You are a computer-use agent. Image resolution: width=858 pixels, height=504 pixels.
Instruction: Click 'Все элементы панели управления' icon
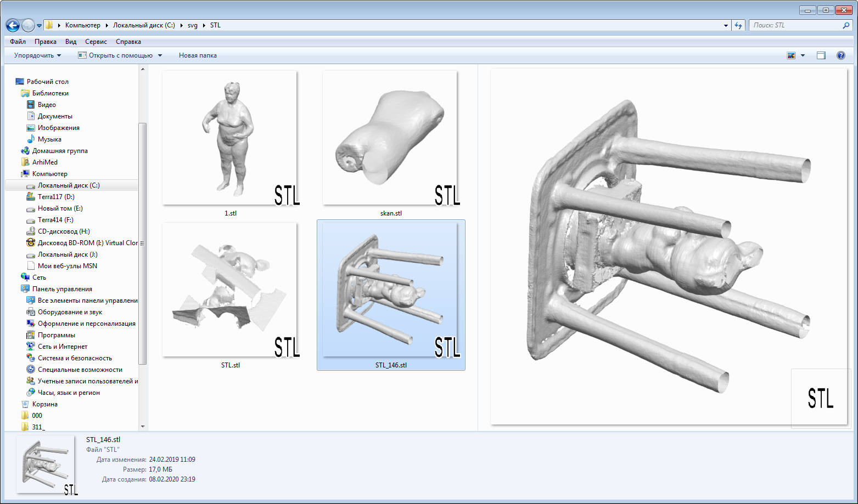pos(31,301)
